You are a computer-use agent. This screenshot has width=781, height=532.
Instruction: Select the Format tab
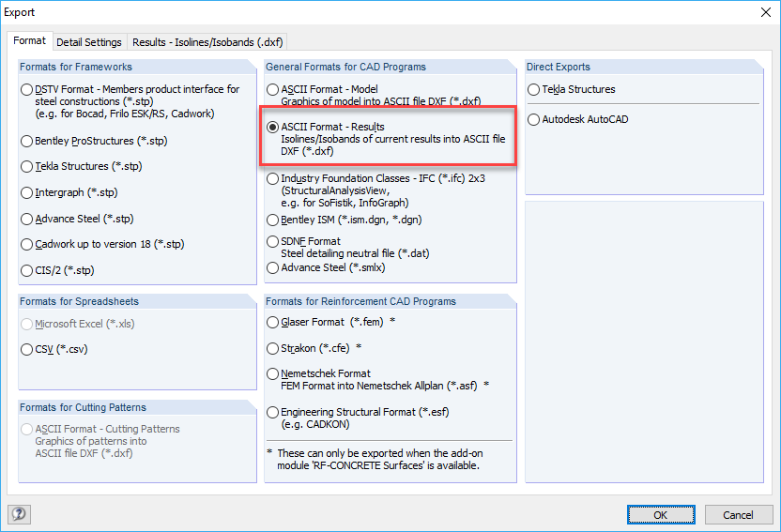point(29,41)
